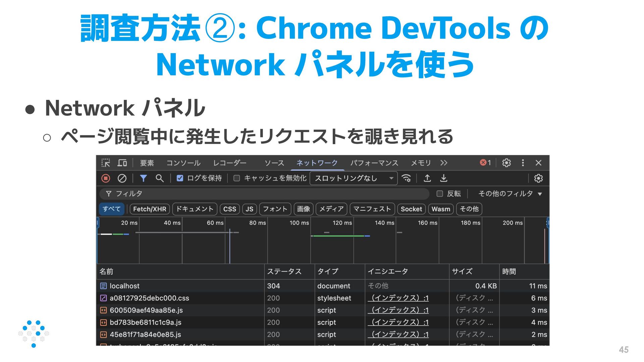This screenshot has width=644, height=362.
Task: Switch to the コンソール tab
Action: 183,163
